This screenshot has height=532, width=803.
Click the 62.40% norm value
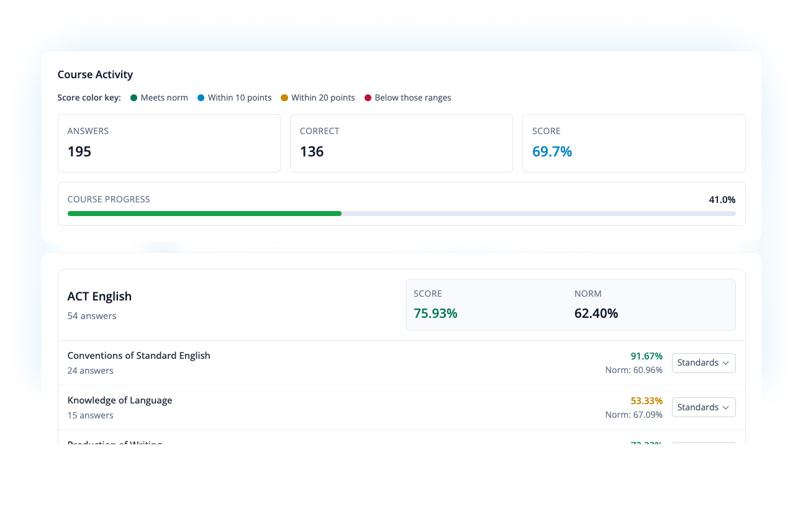point(596,313)
